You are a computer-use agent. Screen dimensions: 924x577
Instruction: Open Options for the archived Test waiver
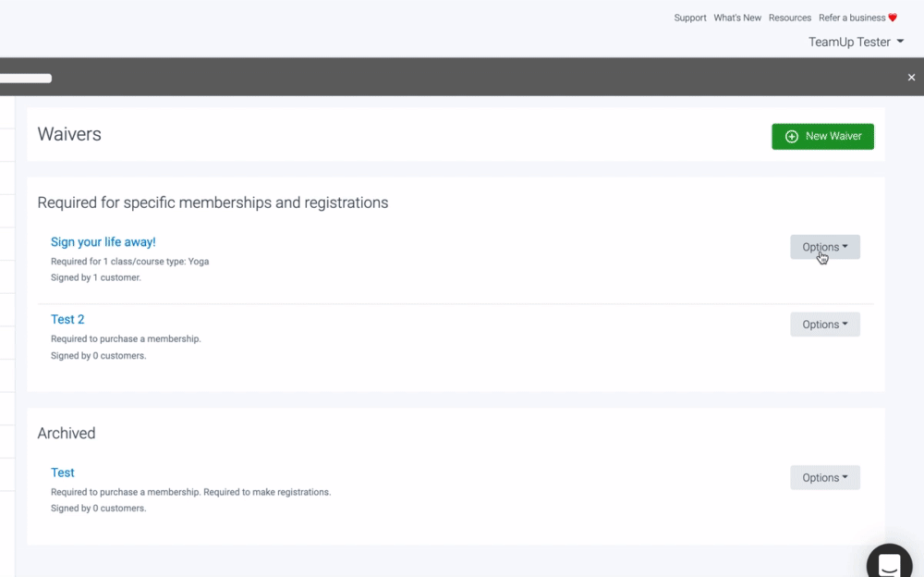(x=824, y=478)
